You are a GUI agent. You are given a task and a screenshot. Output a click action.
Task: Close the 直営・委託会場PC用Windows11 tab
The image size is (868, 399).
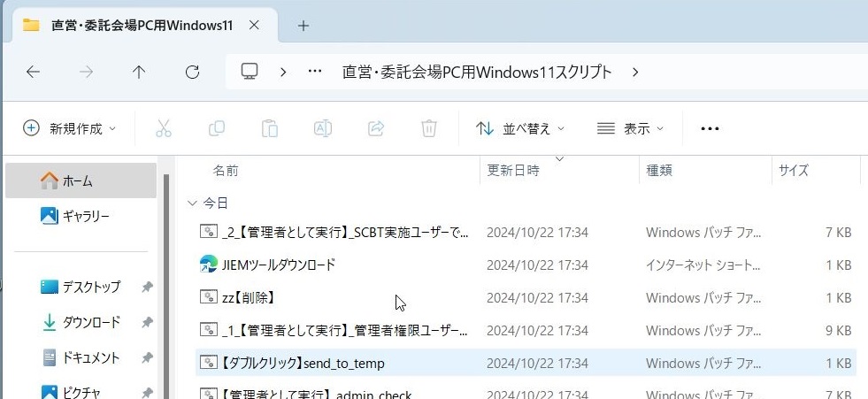point(254,26)
